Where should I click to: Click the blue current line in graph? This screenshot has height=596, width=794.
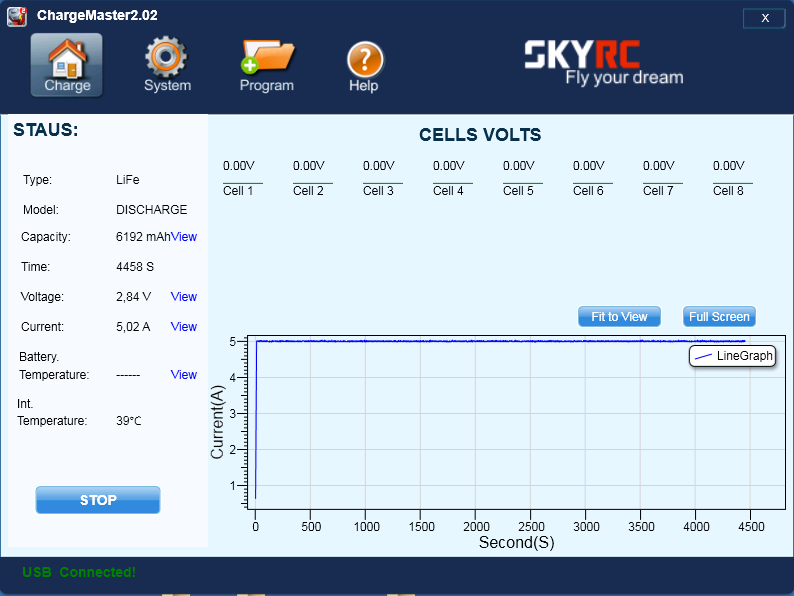(500, 341)
